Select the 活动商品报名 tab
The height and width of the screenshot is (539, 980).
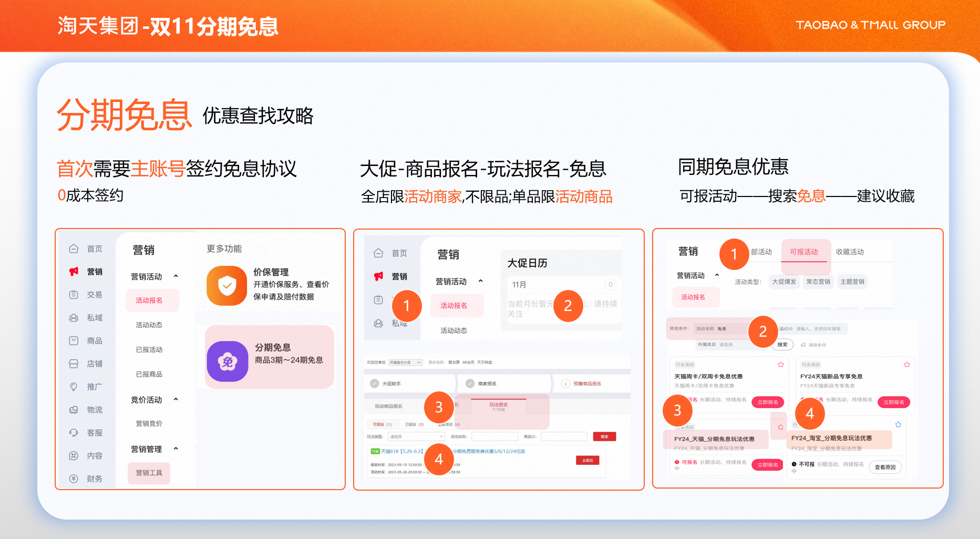(x=388, y=406)
